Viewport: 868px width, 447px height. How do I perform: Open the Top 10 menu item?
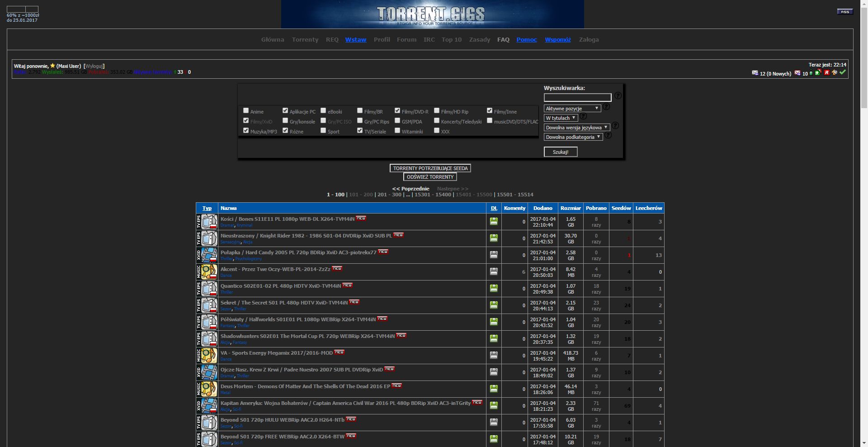coord(452,40)
